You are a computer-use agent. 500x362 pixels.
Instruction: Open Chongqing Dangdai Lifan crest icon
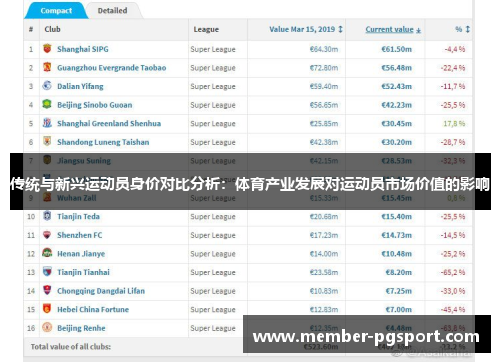tap(47, 290)
